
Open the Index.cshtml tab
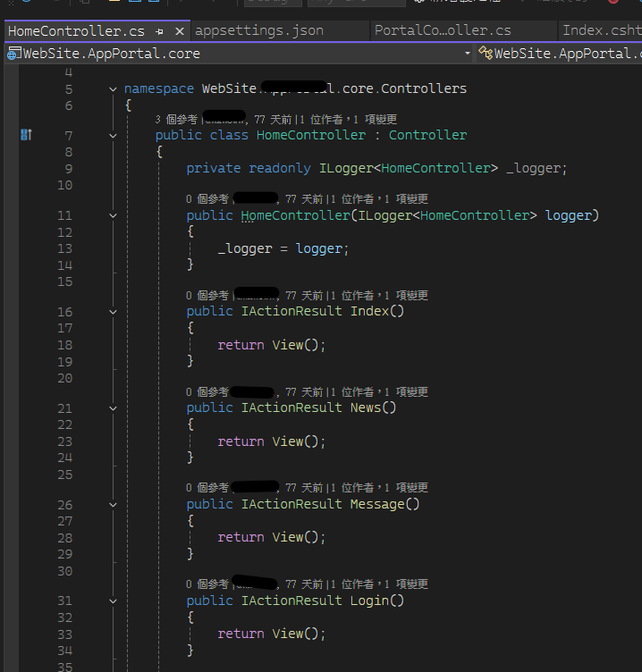602,30
